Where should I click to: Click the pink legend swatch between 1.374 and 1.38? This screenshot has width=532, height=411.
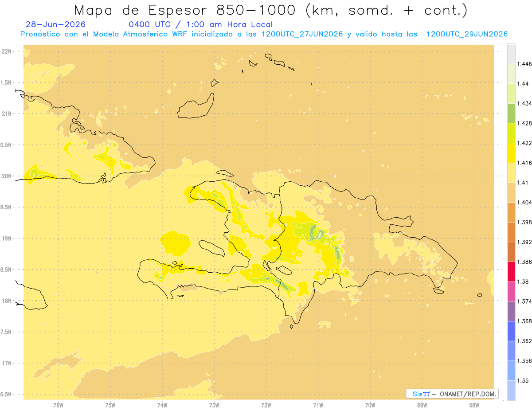(511, 291)
